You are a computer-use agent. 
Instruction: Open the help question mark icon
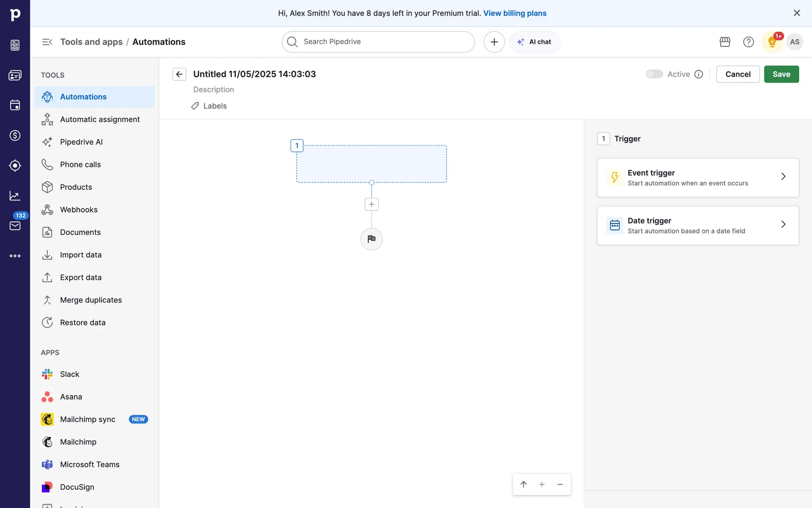point(748,42)
